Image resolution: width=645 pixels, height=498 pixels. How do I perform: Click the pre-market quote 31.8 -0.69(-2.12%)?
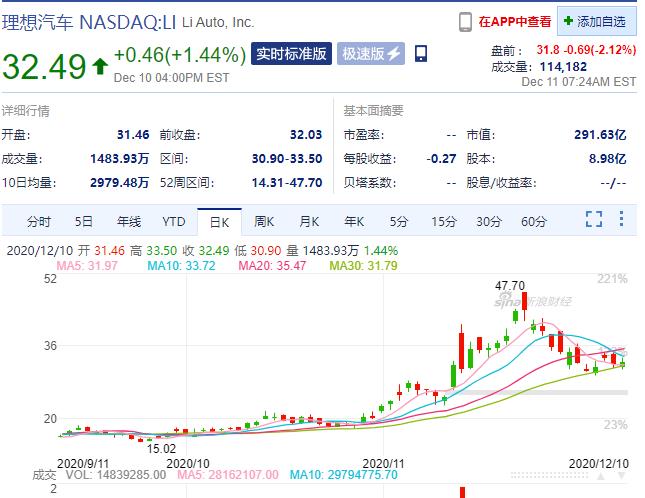586,50
